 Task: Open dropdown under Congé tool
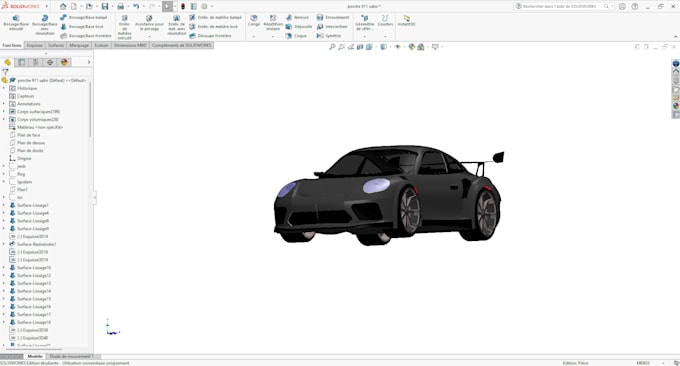pos(254,36)
